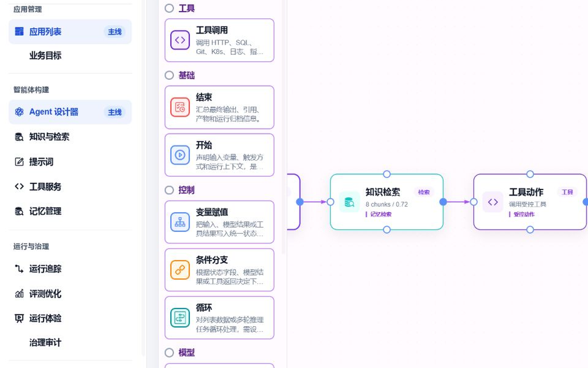The height and width of the screenshot is (368, 588).
Task: Click the 评测优化 chart icon
Action: coord(19,294)
